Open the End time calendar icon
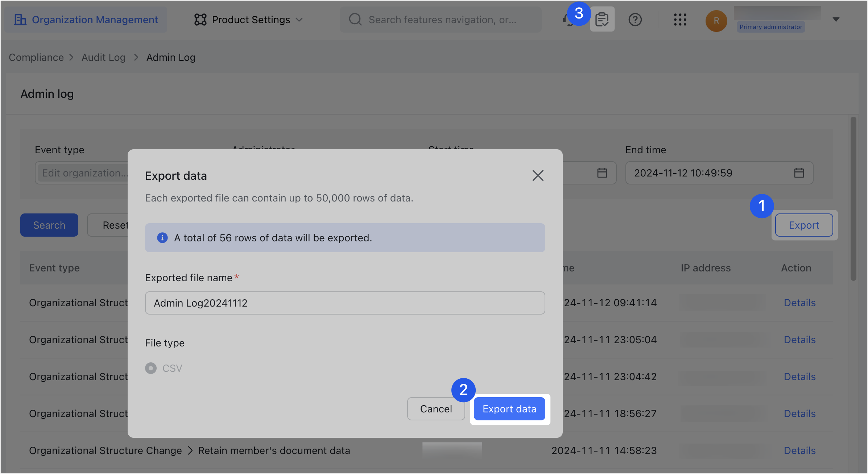The image size is (868, 474). tap(799, 173)
